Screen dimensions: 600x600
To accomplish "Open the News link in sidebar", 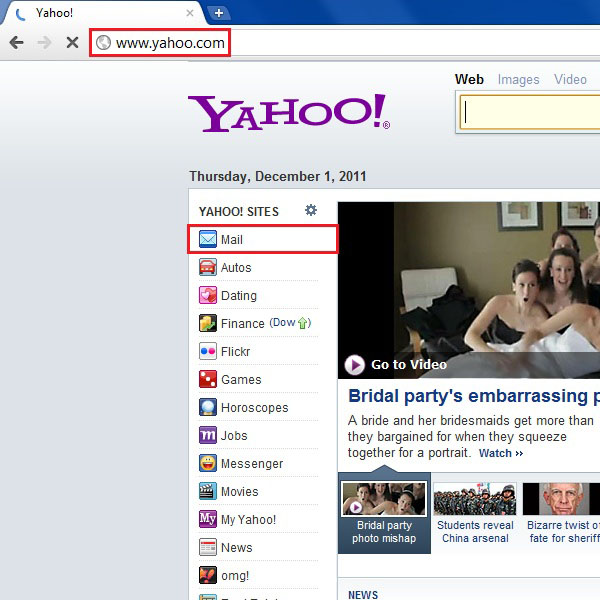I will coord(236,548).
